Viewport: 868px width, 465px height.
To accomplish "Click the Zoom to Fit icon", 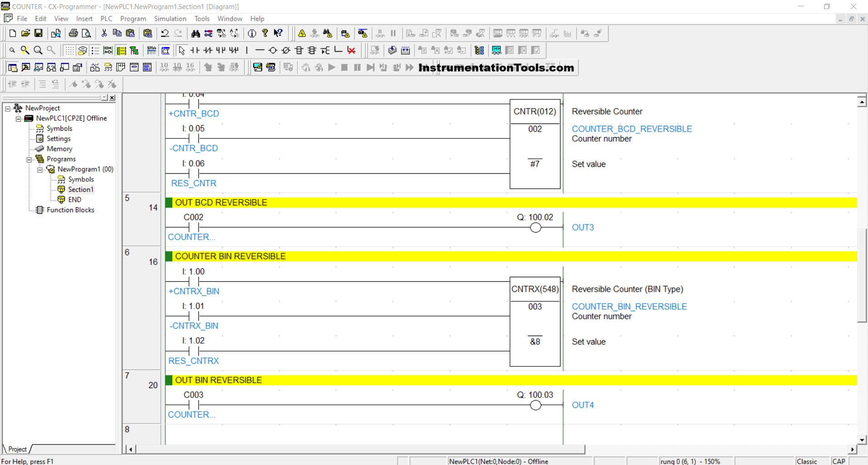I will (25, 50).
